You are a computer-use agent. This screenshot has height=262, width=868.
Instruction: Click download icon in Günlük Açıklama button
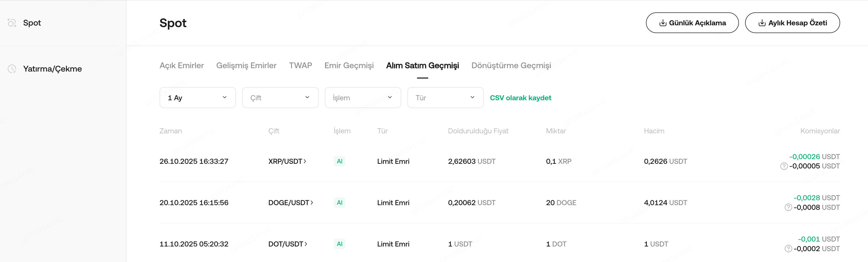(x=662, y=23)
